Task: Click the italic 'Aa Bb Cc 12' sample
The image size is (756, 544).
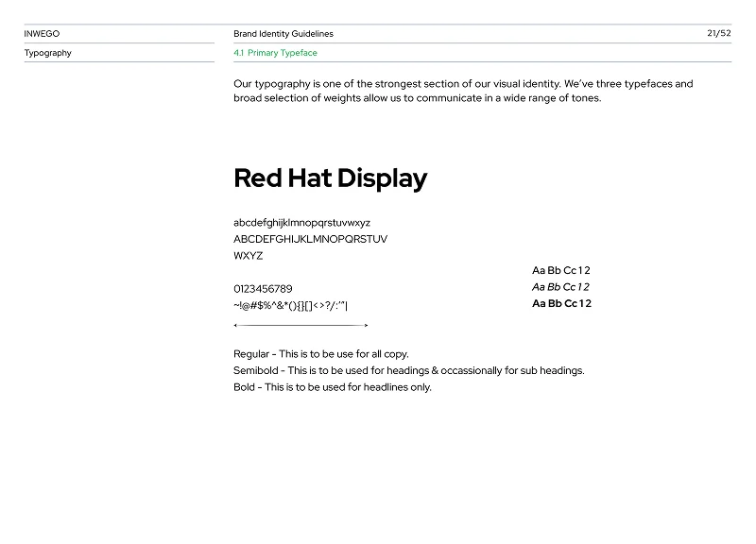Action: 560,287
